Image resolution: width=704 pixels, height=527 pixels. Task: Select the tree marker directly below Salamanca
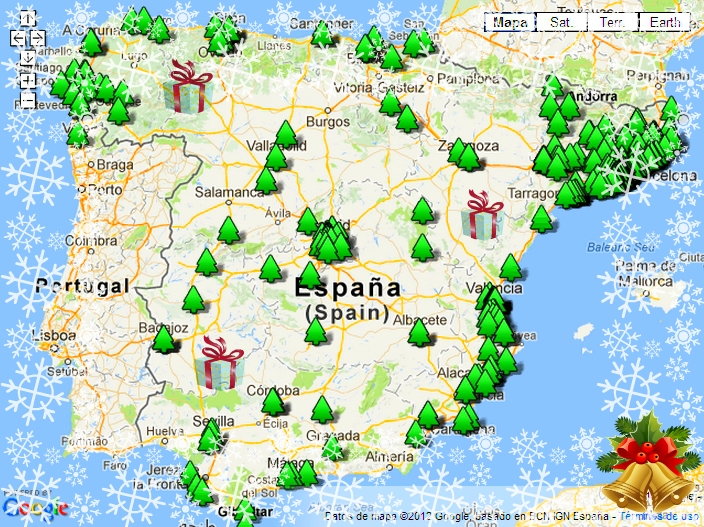pyautogui.click(x=229, y=230)
